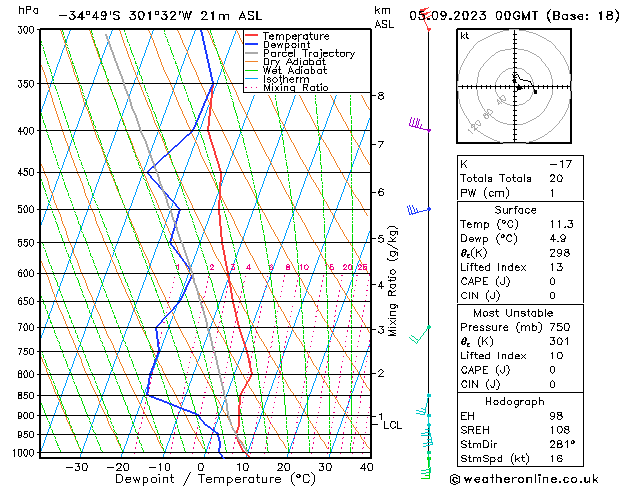Click the hodograph center crosshair
Screen dimensions: 629x486
515,86
